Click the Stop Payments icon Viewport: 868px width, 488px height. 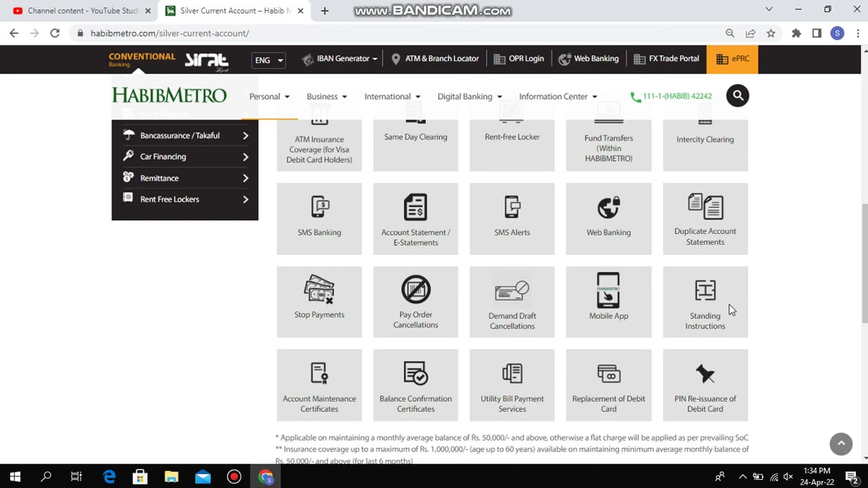[x=319, y=289]
